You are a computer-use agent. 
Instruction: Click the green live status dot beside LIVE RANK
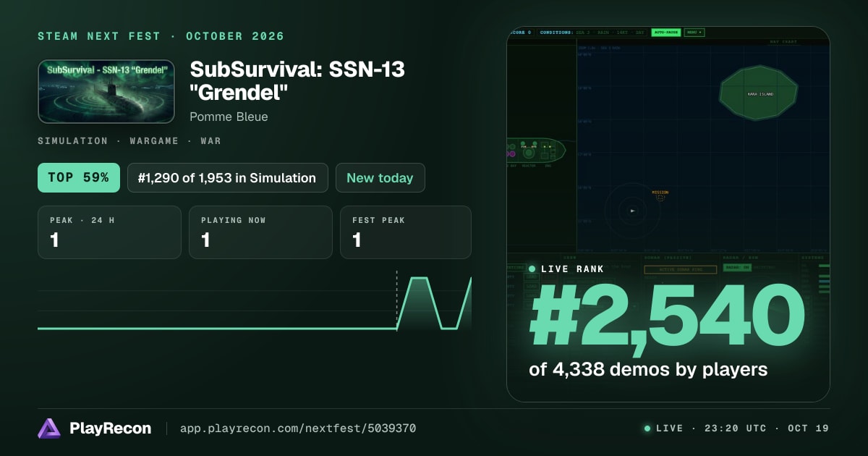[532, 269]
